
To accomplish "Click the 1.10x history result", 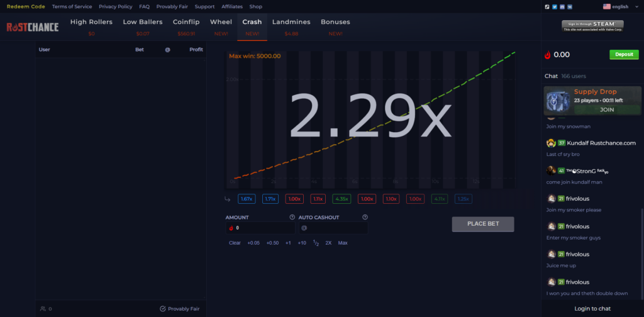I will (x=391, y=199).
